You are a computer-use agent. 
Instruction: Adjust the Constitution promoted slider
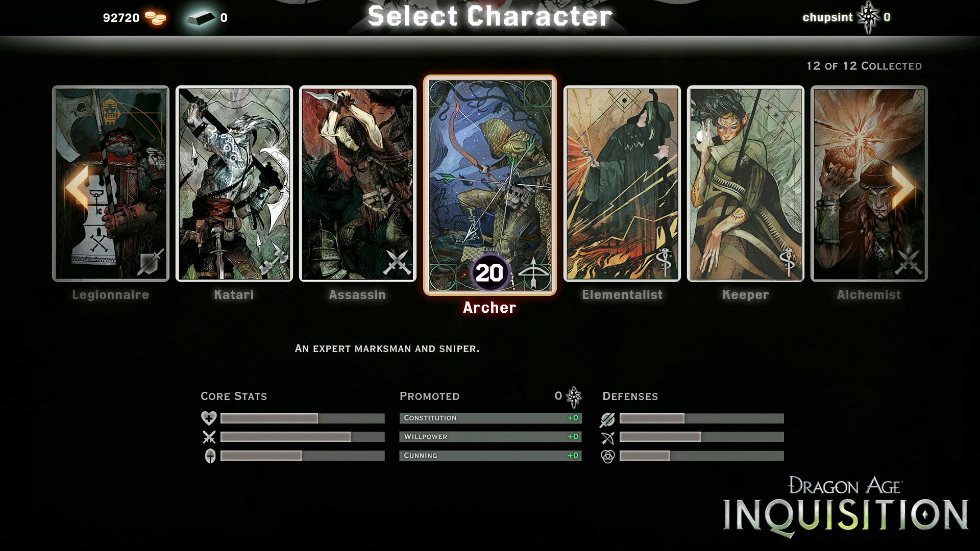tap(490, 417)
